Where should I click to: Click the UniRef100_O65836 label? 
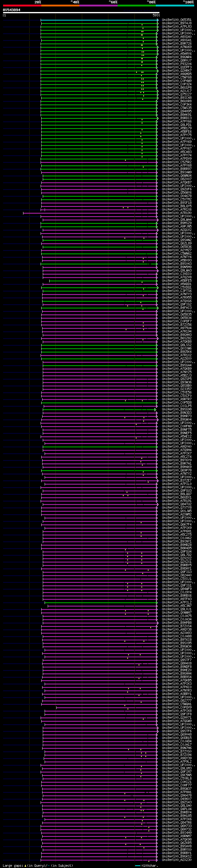[176, 247]
